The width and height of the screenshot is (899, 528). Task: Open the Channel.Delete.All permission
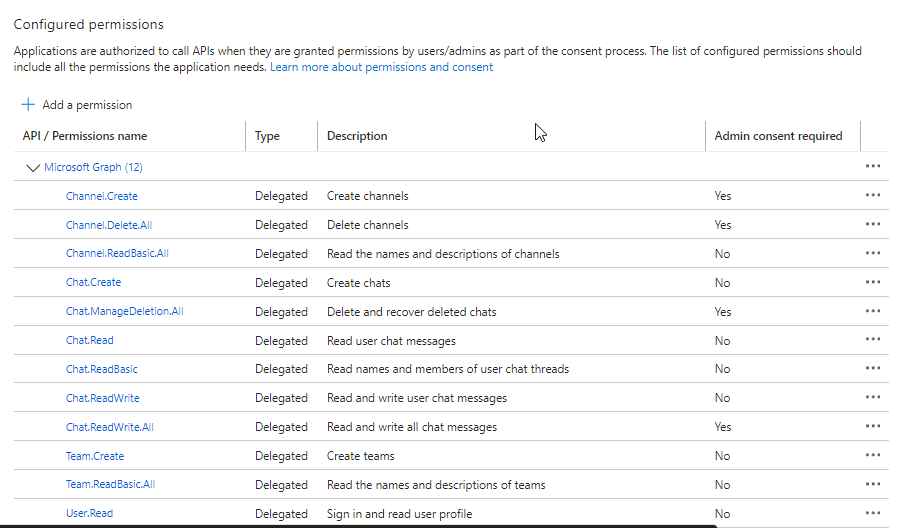109,225
